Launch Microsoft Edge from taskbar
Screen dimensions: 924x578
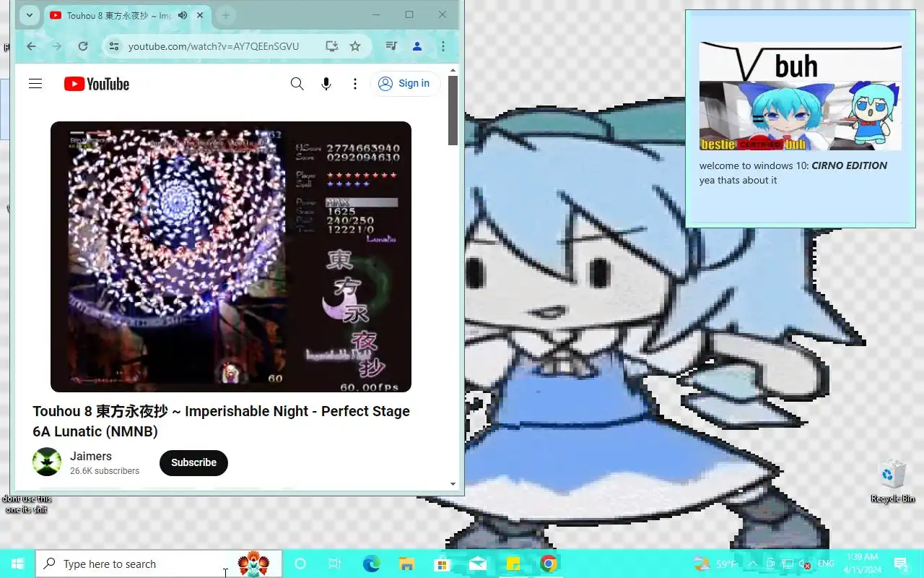pyautogui.click(x=371, y=564)
